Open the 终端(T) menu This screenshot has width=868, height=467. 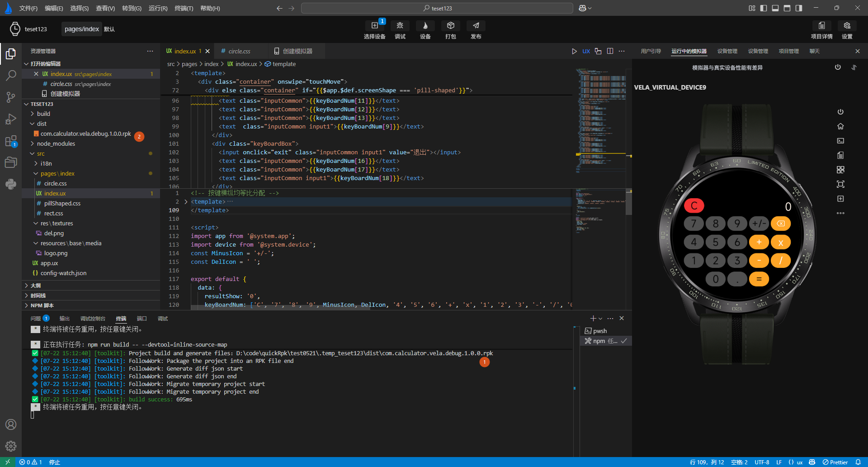pos(184,8)
